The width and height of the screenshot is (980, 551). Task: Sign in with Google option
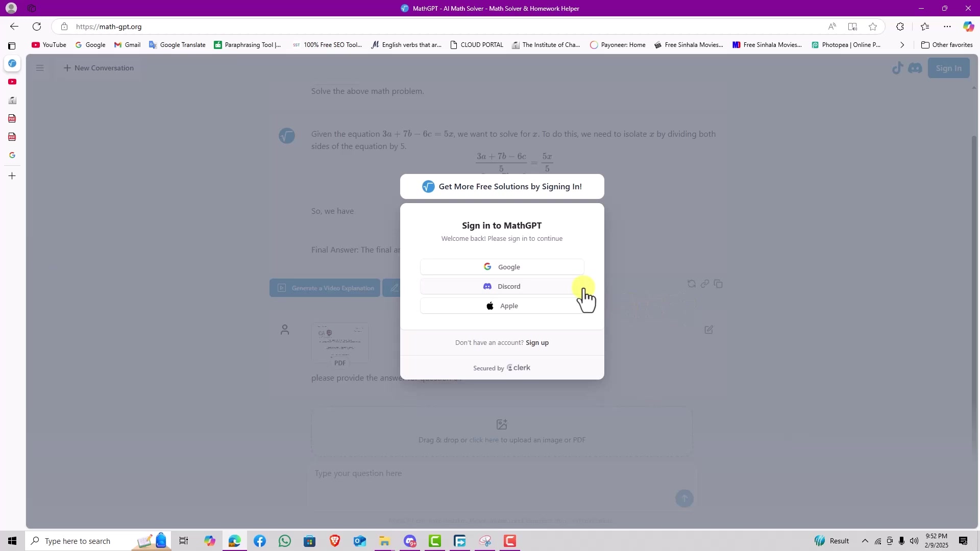(502, 267)
